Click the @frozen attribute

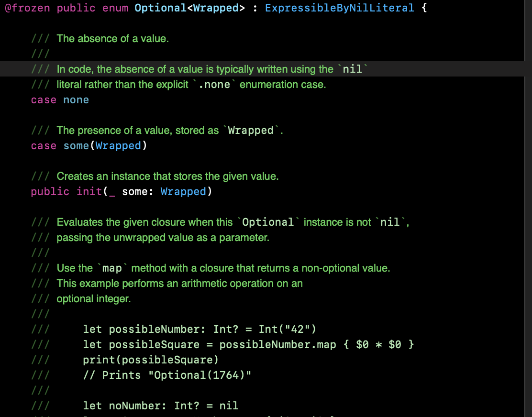pos(27,8)
